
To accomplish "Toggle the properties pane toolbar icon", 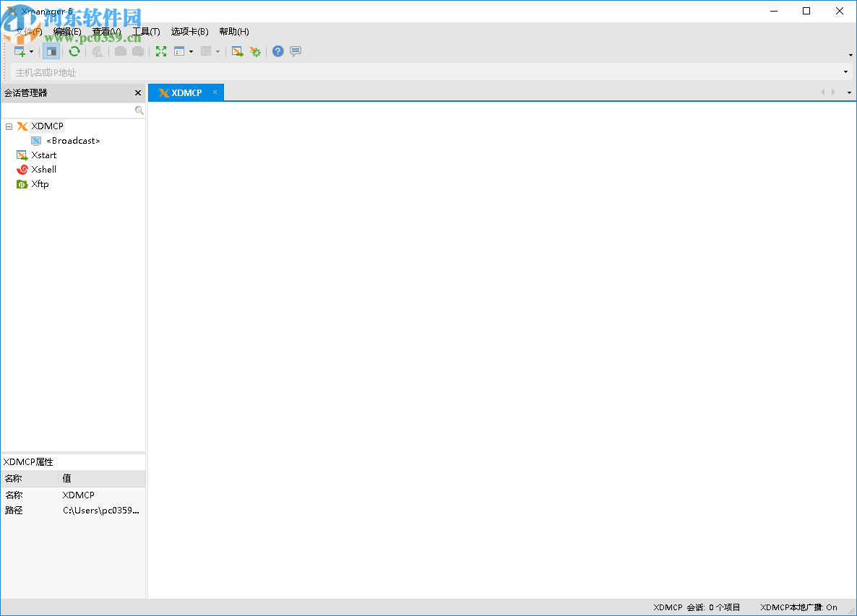I will [51, 51].
